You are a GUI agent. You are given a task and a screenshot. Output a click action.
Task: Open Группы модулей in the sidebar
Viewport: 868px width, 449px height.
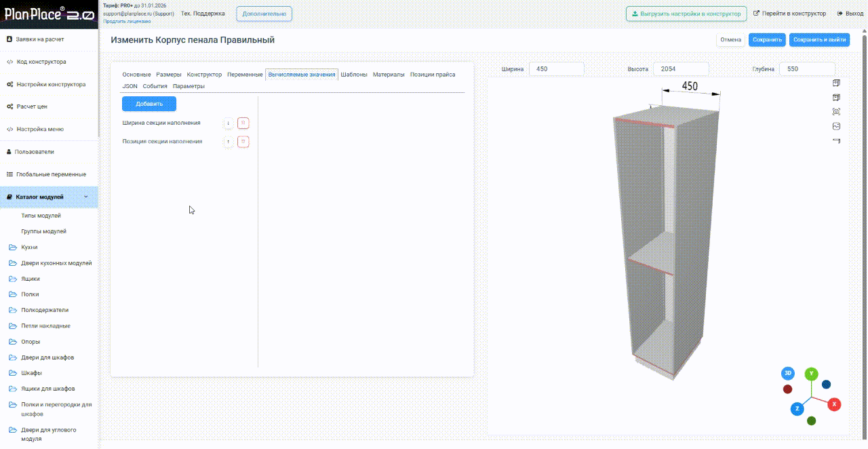[44, 231]
